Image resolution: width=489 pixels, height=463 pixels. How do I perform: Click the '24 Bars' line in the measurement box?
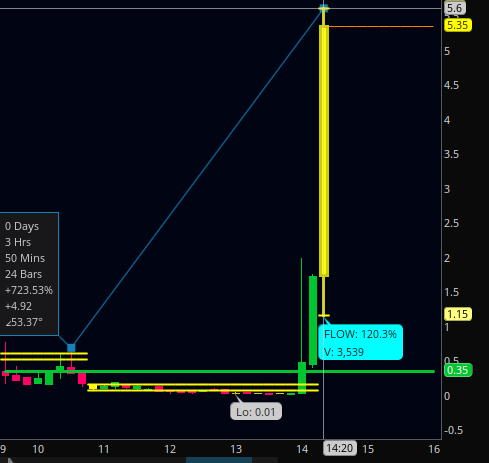tap(23, 274)
